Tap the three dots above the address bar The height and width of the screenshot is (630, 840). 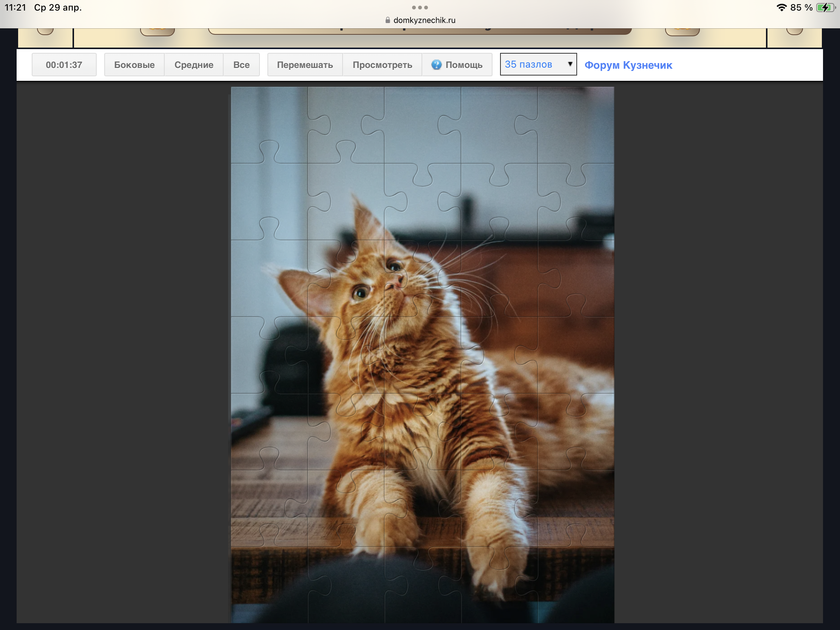pyautogui.click(x=420, y=8)
